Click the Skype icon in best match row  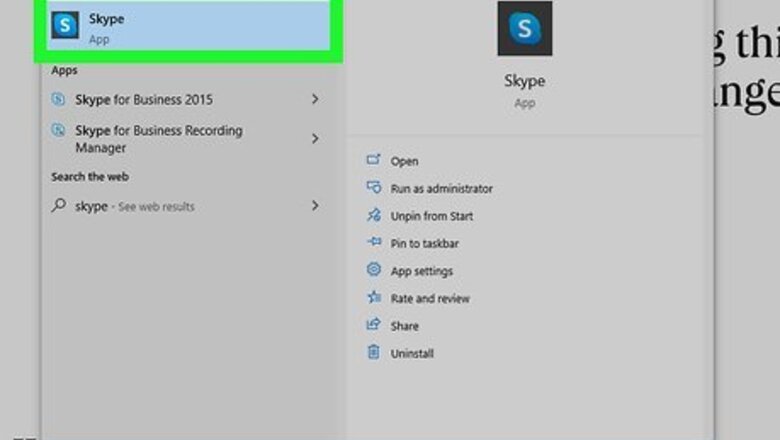coord(65,25)
